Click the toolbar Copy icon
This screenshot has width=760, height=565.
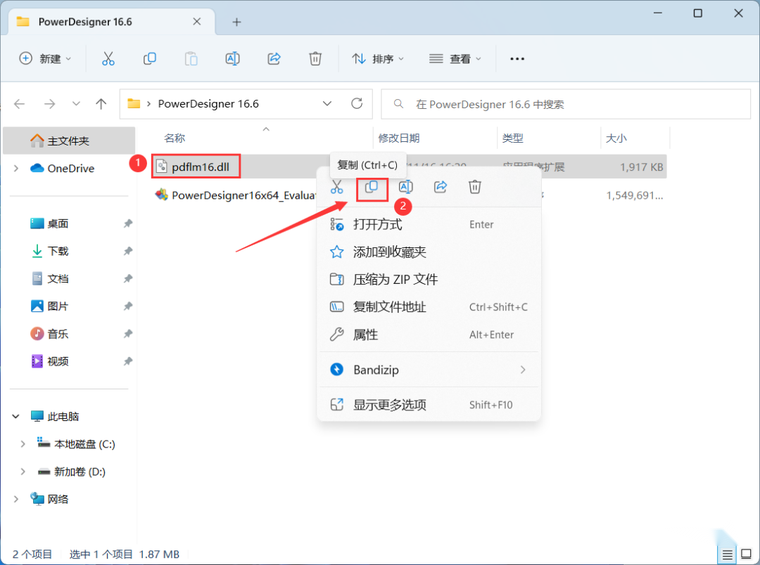click(x=149, y=59)
